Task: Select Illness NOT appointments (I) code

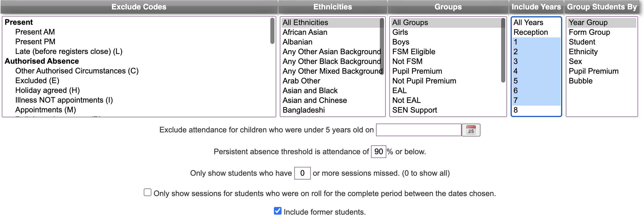Action: pyautogui.click(x=64, y=100)
